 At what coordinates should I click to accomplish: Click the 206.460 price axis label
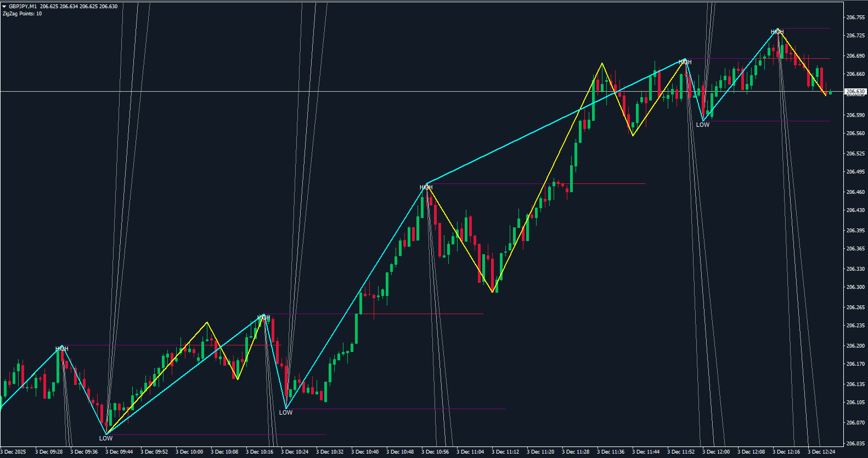point(855,192)
